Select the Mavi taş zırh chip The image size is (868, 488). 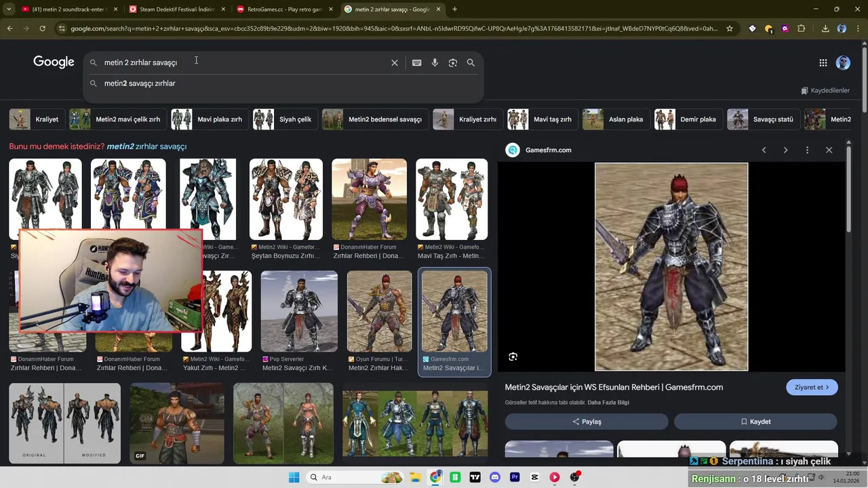point(541,119)
